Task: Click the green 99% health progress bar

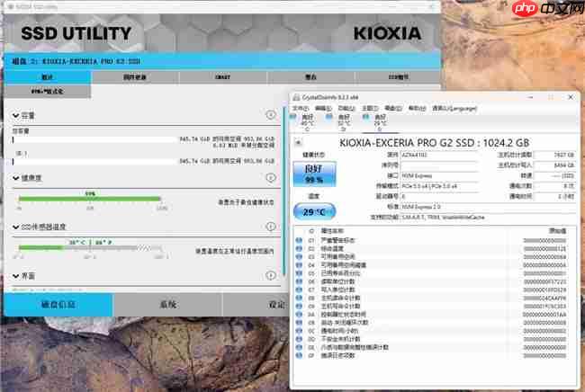Action: (89, 199)
